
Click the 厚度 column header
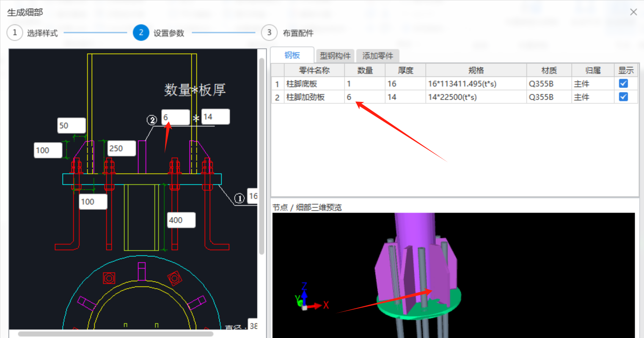pos(405,70)
